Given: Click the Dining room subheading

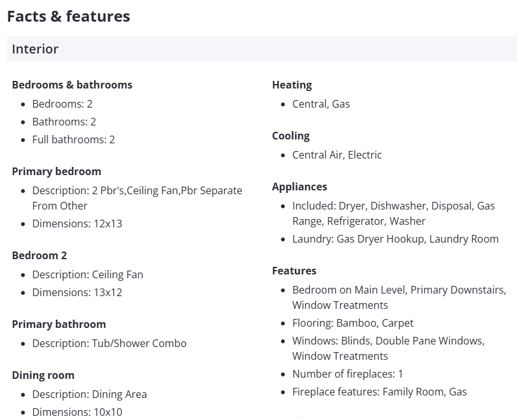Looking at the screenshot, I should click(43, 375).
